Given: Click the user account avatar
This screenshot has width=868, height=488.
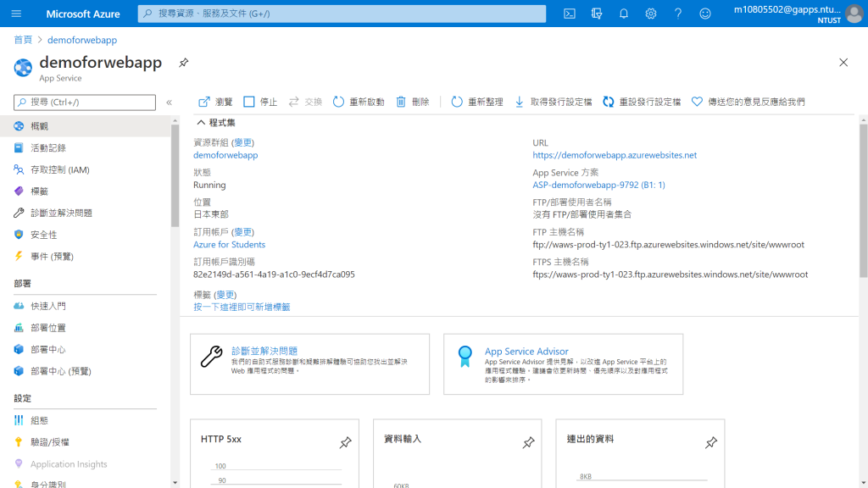Looking at the screenshot, I should (x=854, y=14).
